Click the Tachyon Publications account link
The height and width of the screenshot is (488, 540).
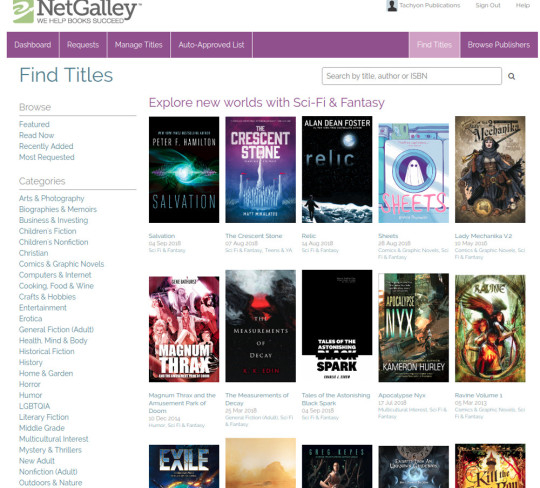[x=429, y=6]
